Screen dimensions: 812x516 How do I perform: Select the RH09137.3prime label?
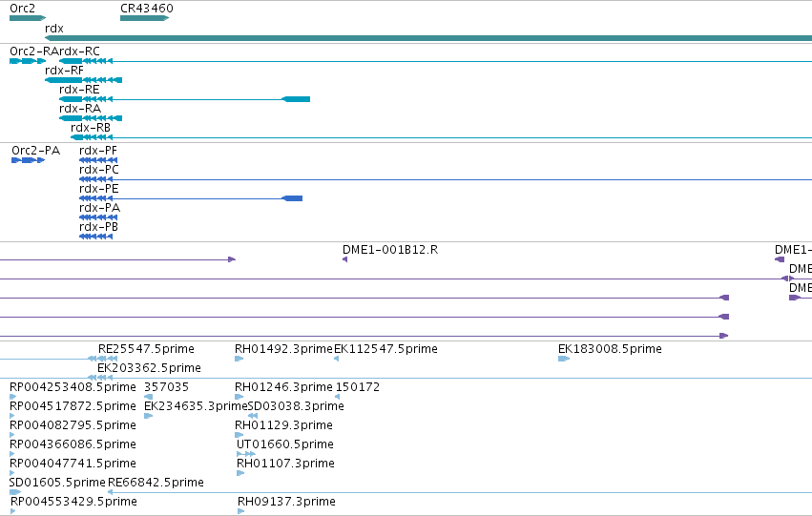(x=287, y=503)
